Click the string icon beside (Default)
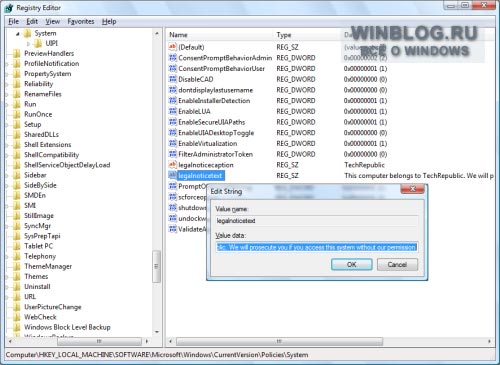The width and height of the screenshot is (500, 365). coord(173,47)
